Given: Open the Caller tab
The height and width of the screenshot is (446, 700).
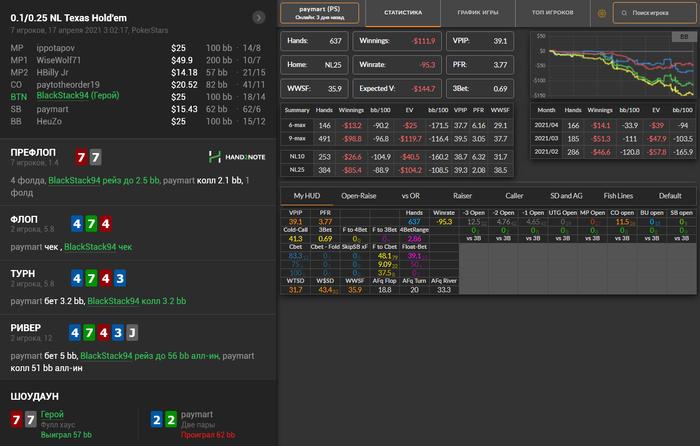Looking at the screenshot, I should click(514, 196).
